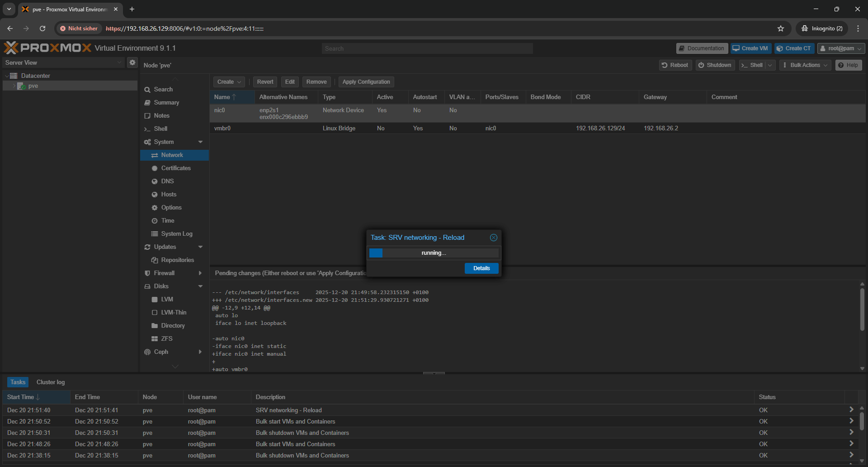Open the node Shell console entry

[x=160, y=129]
